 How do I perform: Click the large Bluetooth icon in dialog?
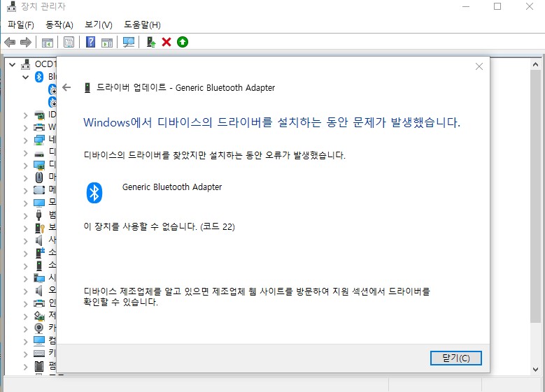pos(94,193)
